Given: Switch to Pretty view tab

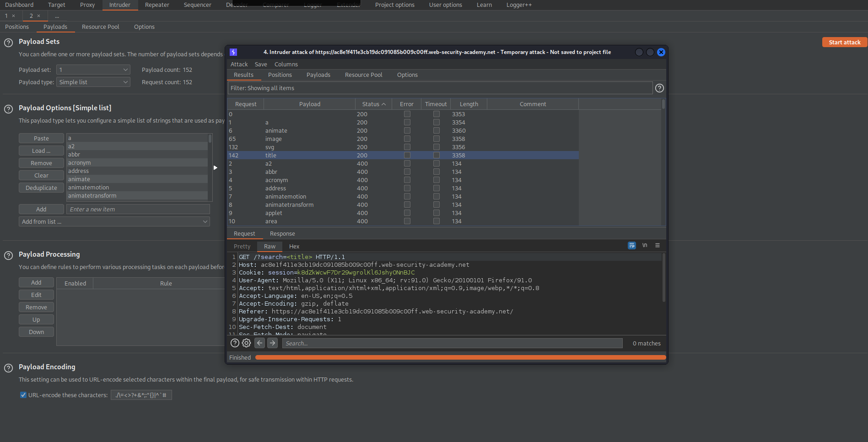Looking at the screenshot, I should (x=242, y=247).
